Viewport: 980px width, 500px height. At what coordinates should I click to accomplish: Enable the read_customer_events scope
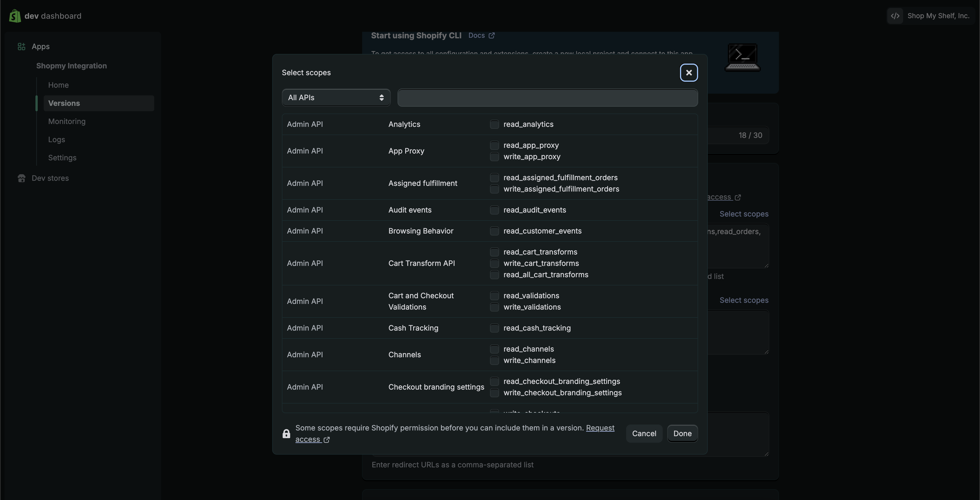pyautogui.click(x=494, y=231)
